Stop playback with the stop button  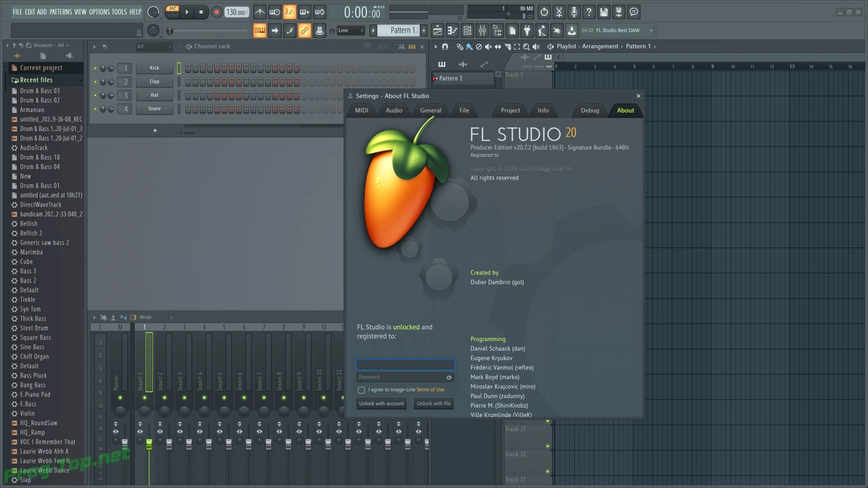tap(201, 12)
